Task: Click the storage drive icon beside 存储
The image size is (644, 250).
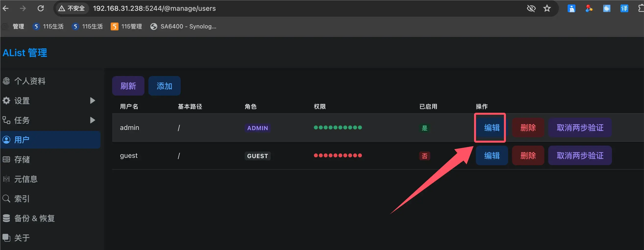Action: tap(6, 159)
